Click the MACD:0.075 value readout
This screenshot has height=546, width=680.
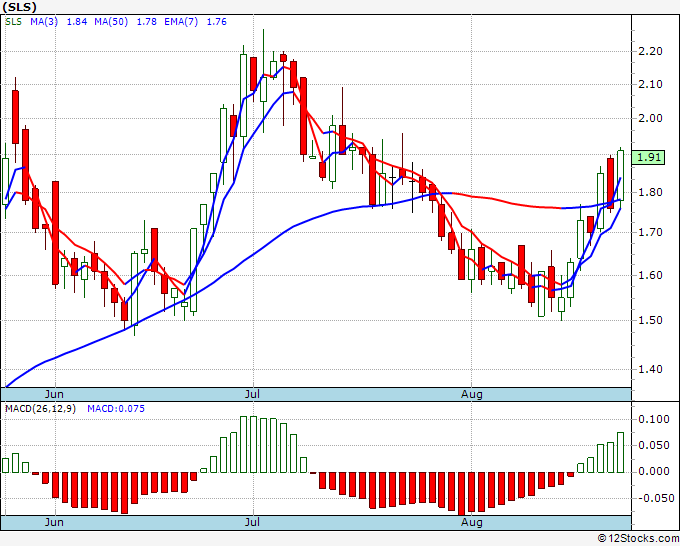click(x=116, y=409)
